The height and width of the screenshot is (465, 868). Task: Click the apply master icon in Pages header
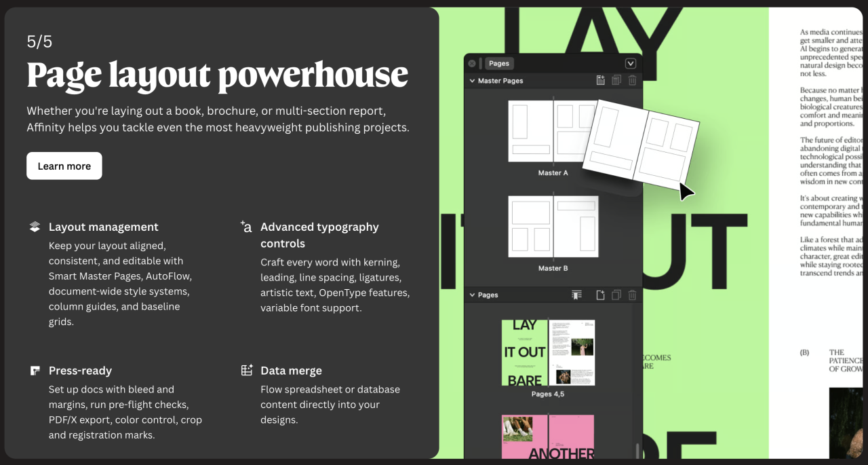[576, 295]
